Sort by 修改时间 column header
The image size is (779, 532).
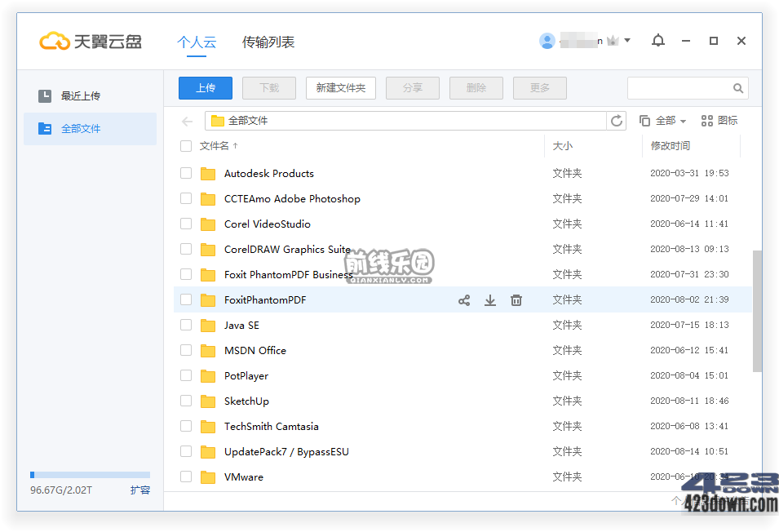click(671, 146)
